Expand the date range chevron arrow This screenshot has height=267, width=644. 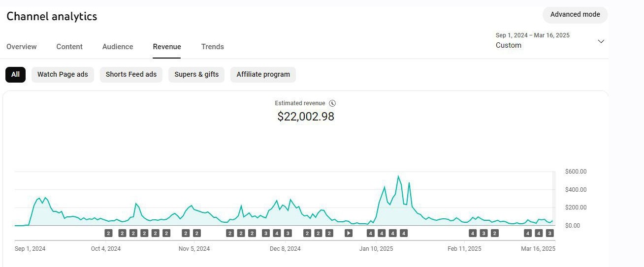(601, 41)
